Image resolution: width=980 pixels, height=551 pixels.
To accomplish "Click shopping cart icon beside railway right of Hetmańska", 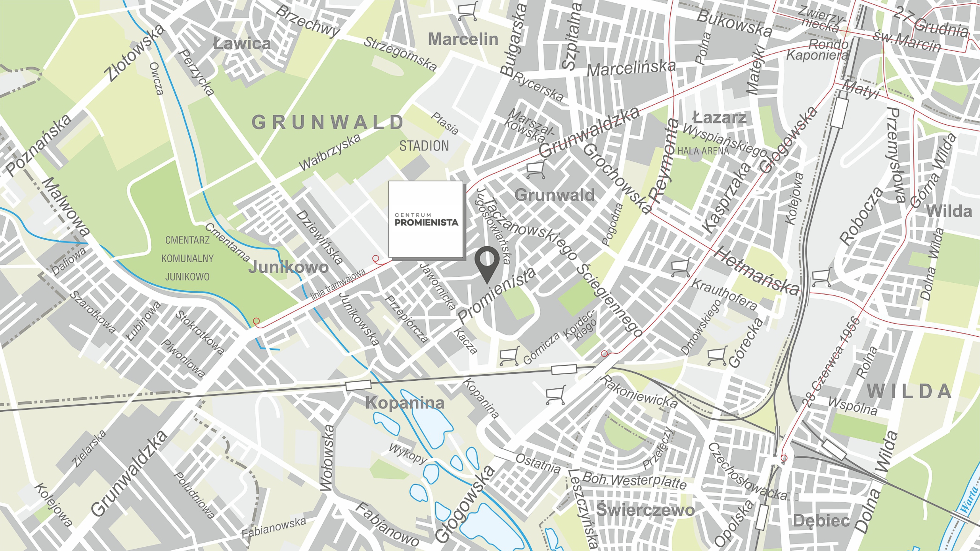I will click(822, 277).
